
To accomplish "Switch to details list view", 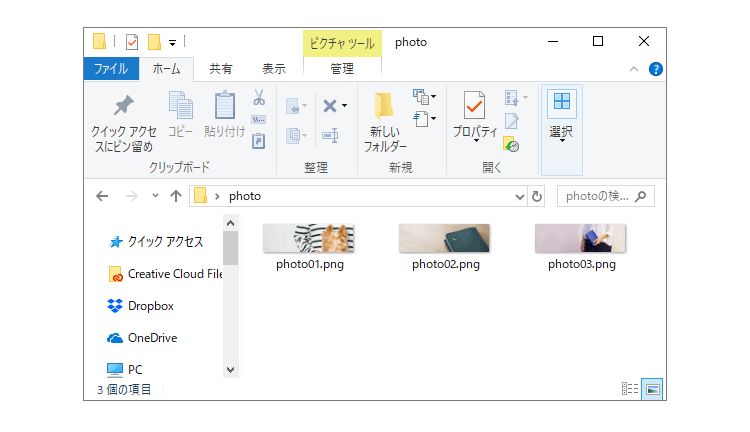I will (x=629, y=389).
